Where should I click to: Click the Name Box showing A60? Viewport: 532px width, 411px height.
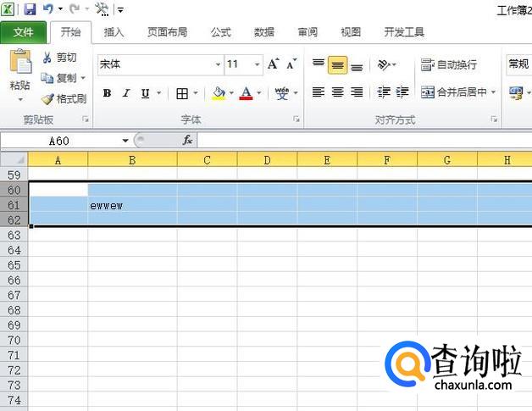(x=59, y=141)
